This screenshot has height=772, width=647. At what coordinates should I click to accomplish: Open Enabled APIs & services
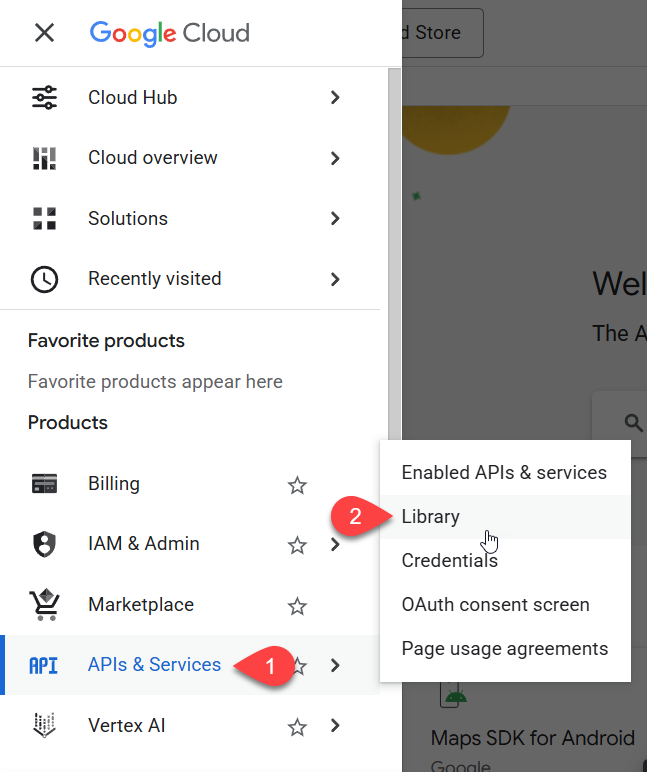coord(504,473)
